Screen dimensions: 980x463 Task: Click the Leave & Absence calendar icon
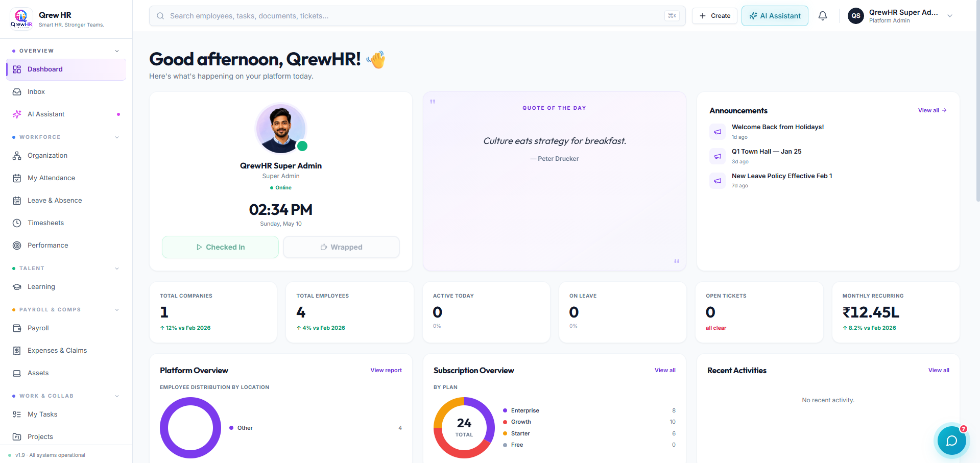[x=17, y=201]
